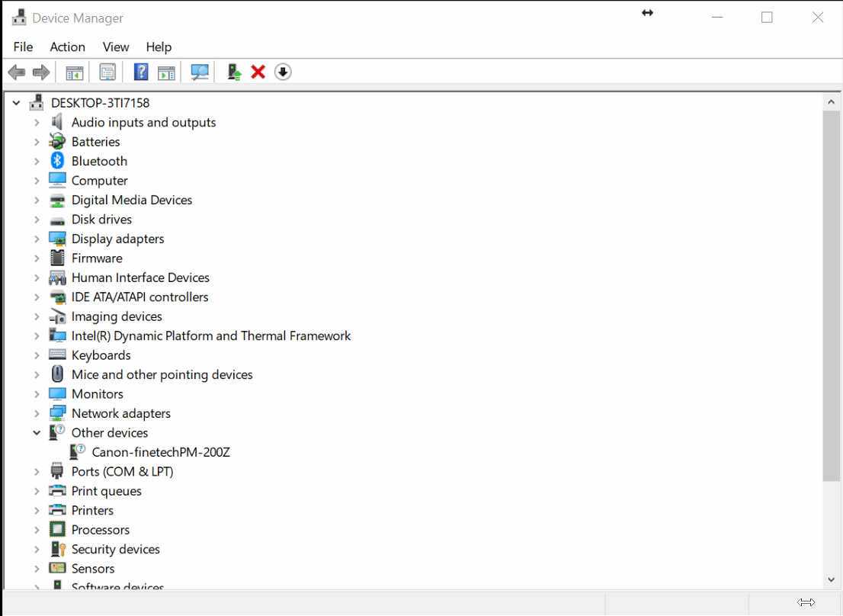The height and width of the screenshot is (616, 843).
Task: Select the Computer category label
Action: pos(99,181)
